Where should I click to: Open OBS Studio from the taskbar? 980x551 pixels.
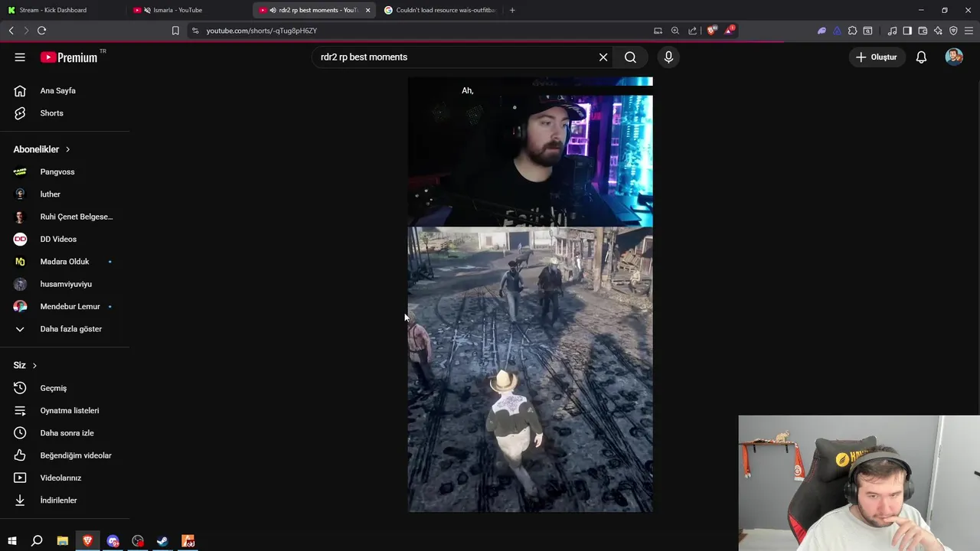point(138,541)
